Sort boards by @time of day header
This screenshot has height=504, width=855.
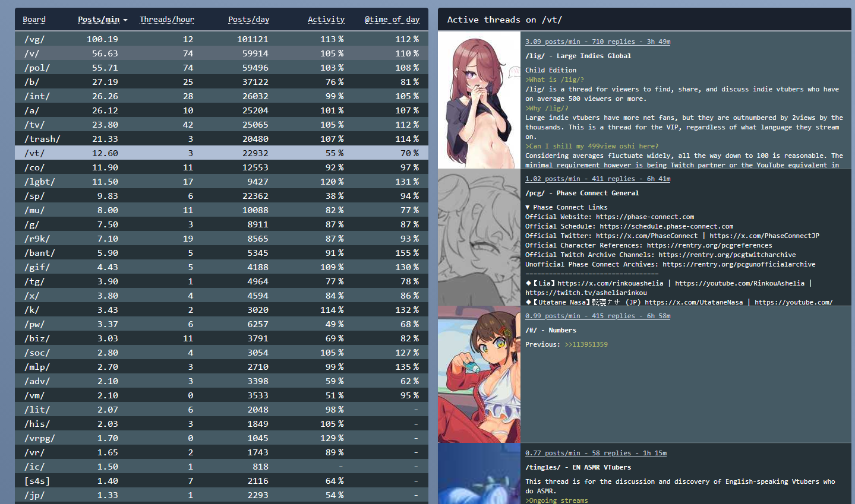tap(392, 20)
